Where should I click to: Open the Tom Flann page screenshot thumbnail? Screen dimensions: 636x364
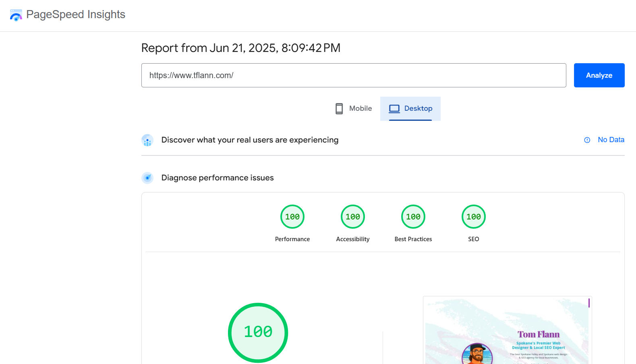pyautogui.click(x=508, y=330)
